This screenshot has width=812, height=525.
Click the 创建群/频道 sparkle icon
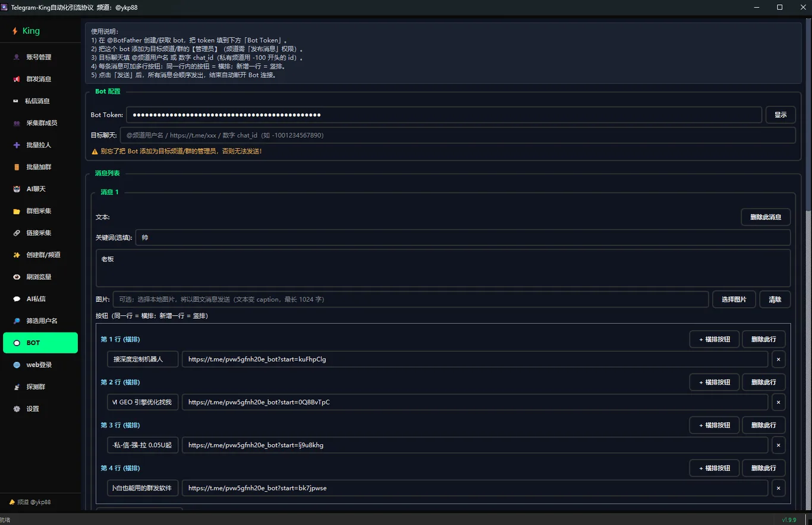click(x=17, y=255)
